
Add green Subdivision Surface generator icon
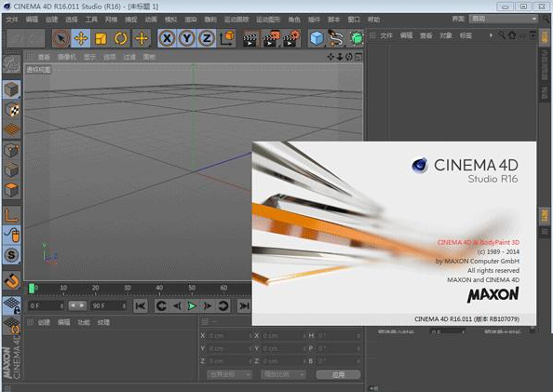(x=357, y=38)
